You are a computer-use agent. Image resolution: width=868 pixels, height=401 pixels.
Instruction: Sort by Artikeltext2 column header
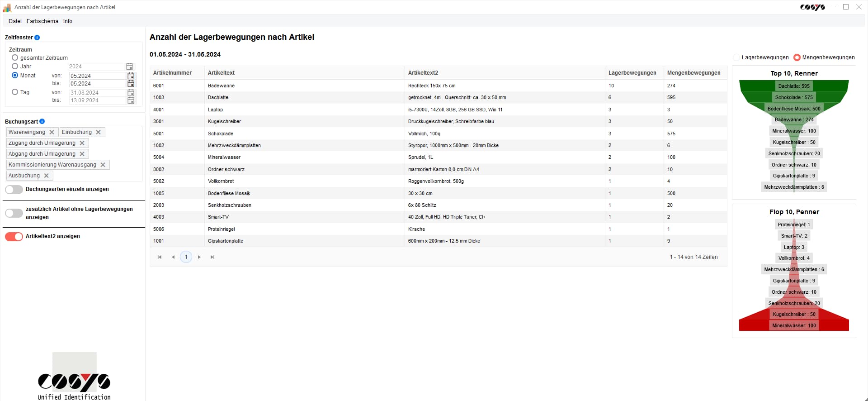coord(505,73)
